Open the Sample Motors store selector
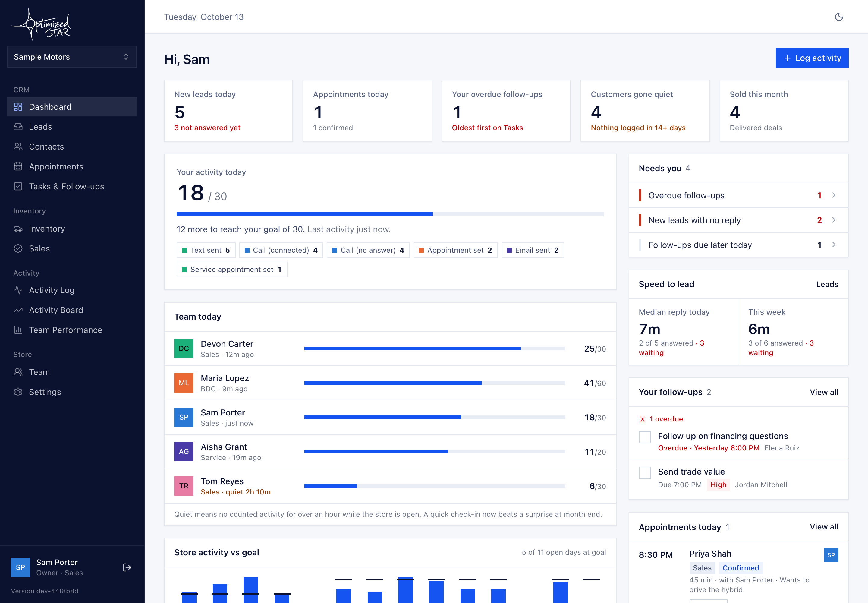 click(x=72, y=57)
